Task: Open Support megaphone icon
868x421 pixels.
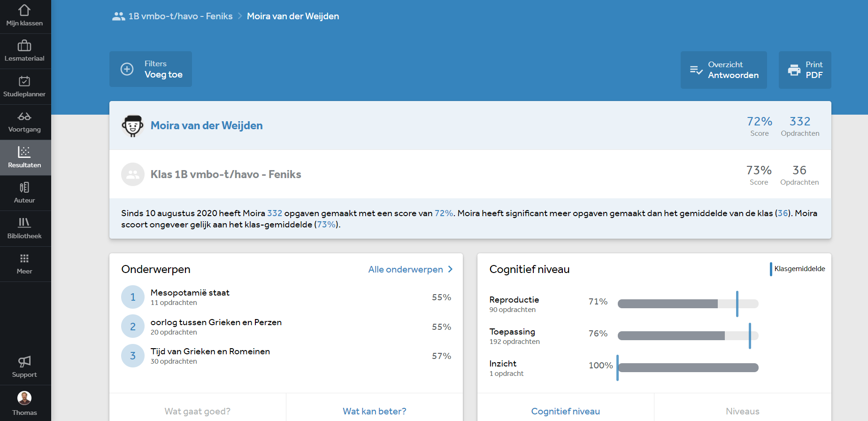Action: [x=24, y=361]
